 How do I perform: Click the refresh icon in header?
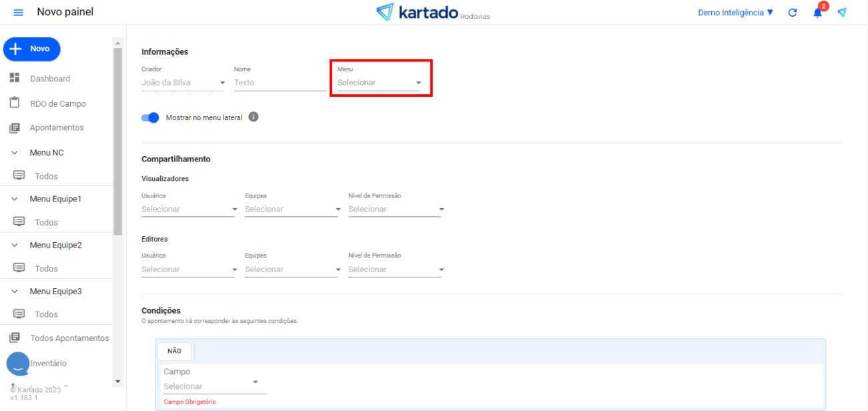pos(793,13)
